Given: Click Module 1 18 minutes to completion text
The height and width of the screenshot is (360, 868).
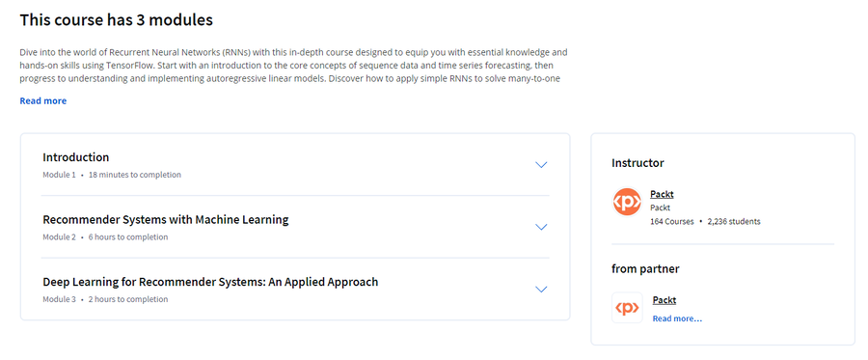Looking at the screenshot, I should 112,175.
